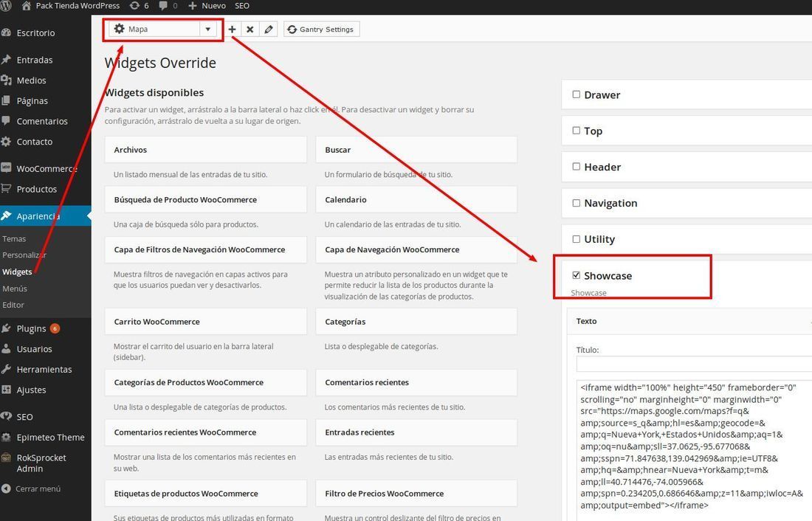Click the Entradas pin icon
Viewport: 812px width, 521px height.
(x=6, y=60)
